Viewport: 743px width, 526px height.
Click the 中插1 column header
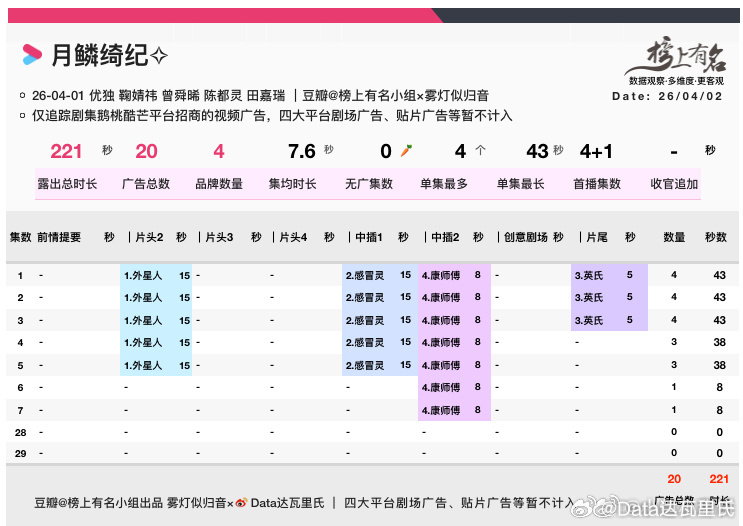pyautogui.click(x=369, y=237)
